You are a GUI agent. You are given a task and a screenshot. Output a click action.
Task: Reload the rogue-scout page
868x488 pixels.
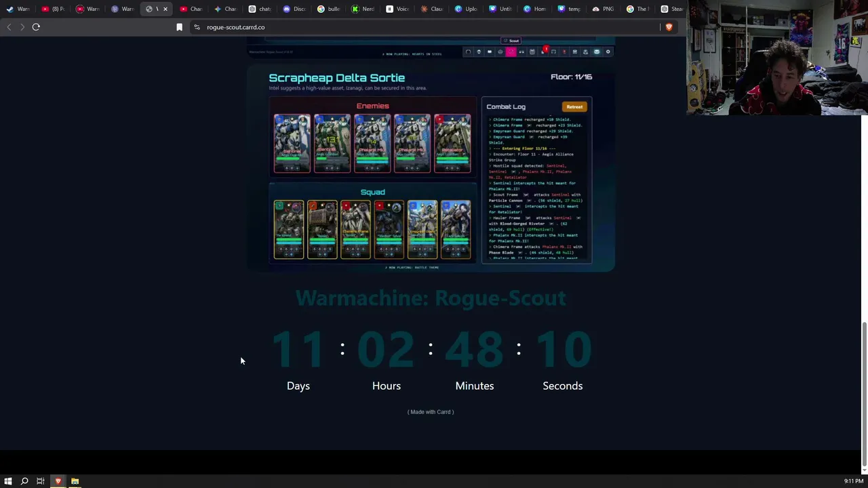36,27
